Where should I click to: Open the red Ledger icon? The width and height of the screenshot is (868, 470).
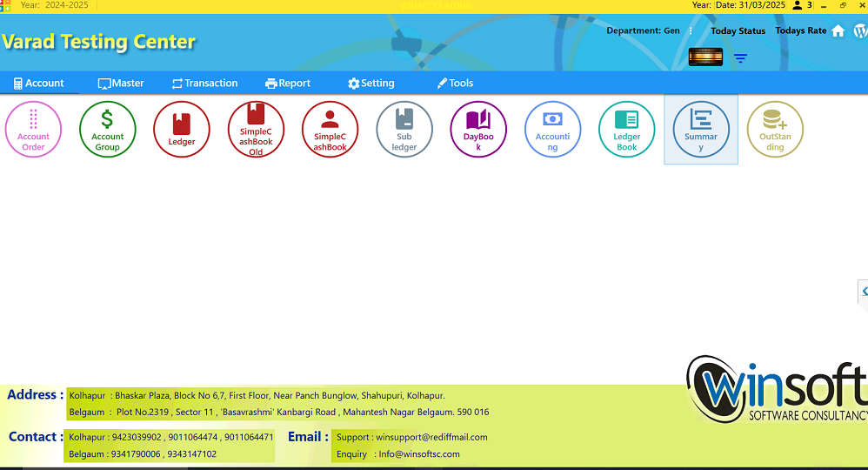click(182, 129)
